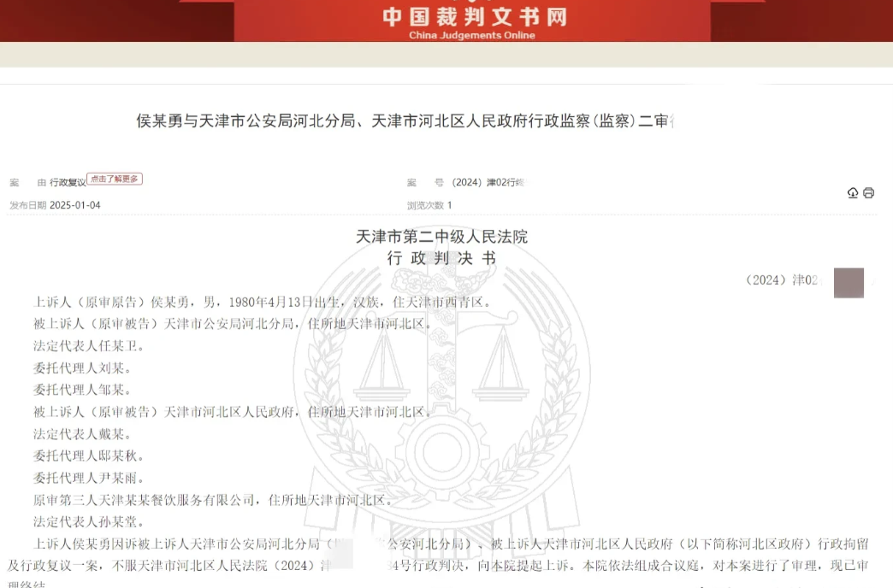
Task: Click the court name 天津市第二中级人民法院
Action: point(442,237)
